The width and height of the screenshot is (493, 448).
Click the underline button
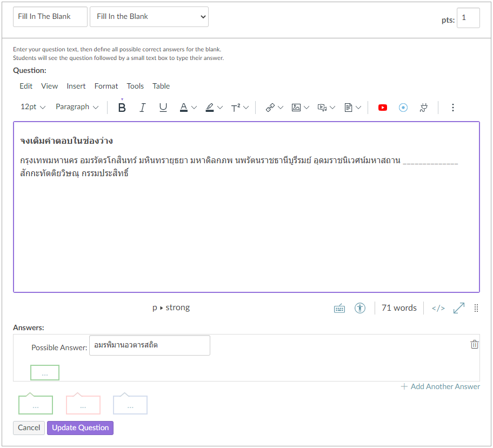tap(163, 108)
